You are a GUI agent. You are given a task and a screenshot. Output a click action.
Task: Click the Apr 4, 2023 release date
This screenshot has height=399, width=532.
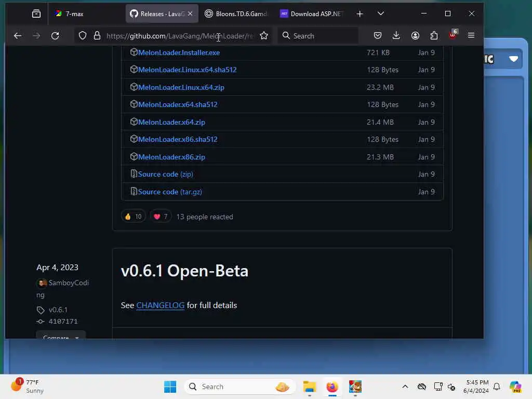click(57, 268)
